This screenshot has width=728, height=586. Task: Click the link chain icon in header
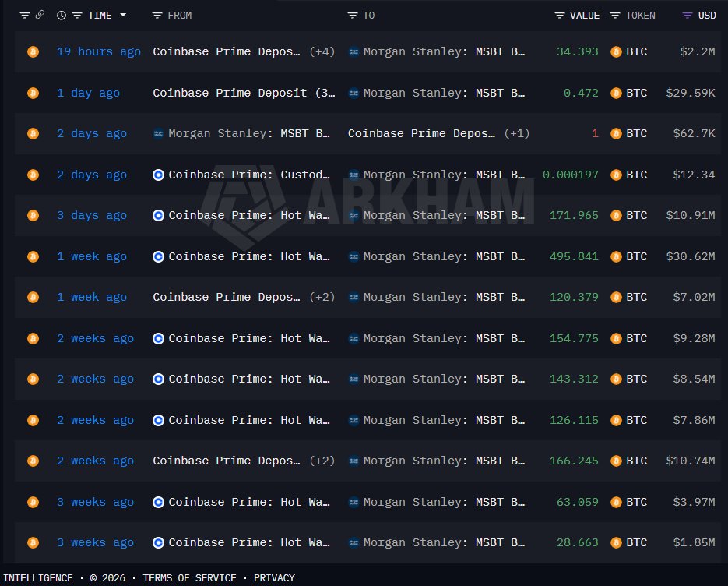click(40, 15)
